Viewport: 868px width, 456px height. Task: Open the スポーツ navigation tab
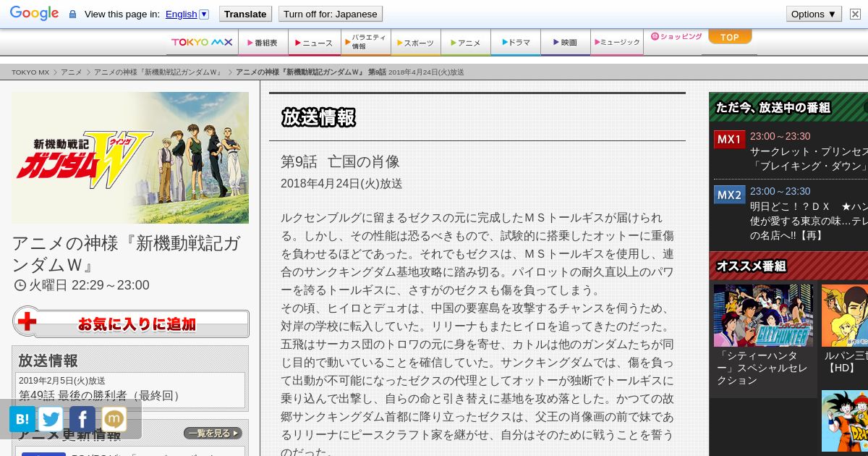pyautogui.click(x=416, y=43)
